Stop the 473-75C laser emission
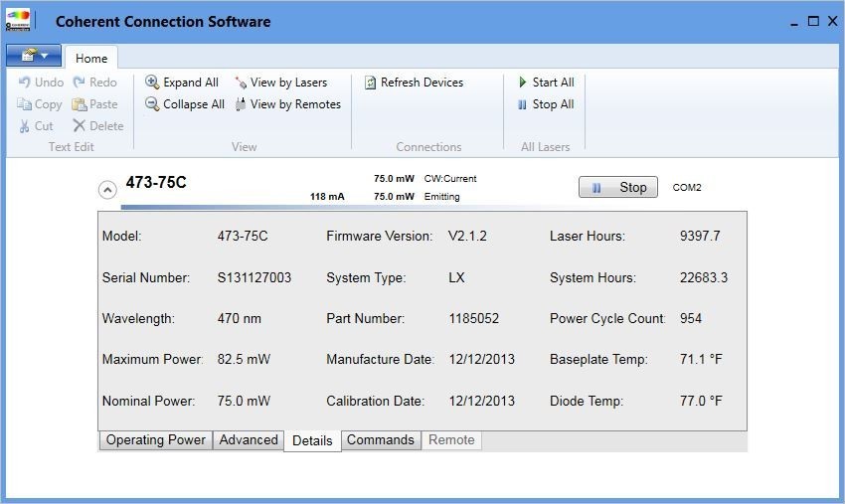 (618, 187)
